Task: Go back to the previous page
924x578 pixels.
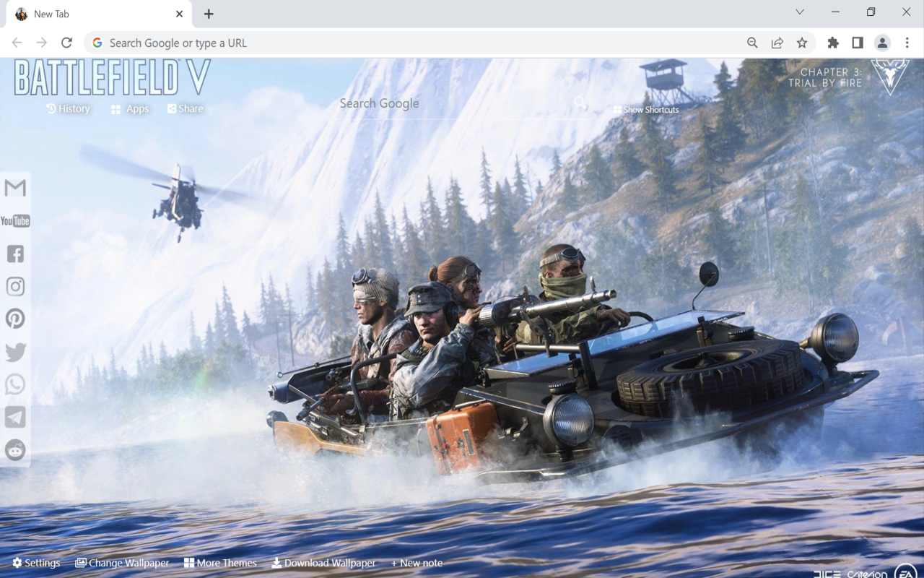Action: click(x=17, y=43)
